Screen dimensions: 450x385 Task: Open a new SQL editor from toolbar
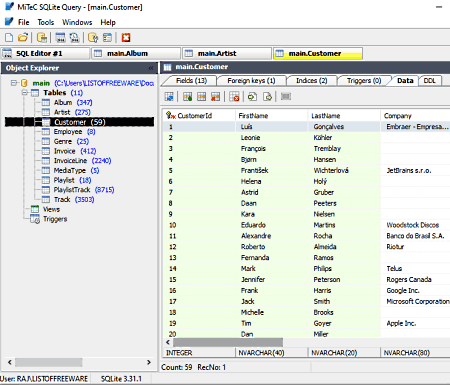(60, 37)
